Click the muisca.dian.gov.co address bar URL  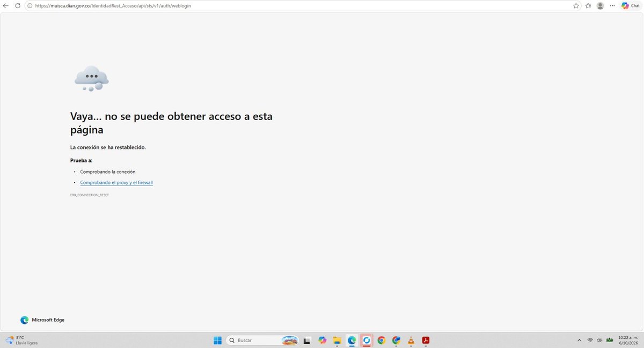(113, 5)
